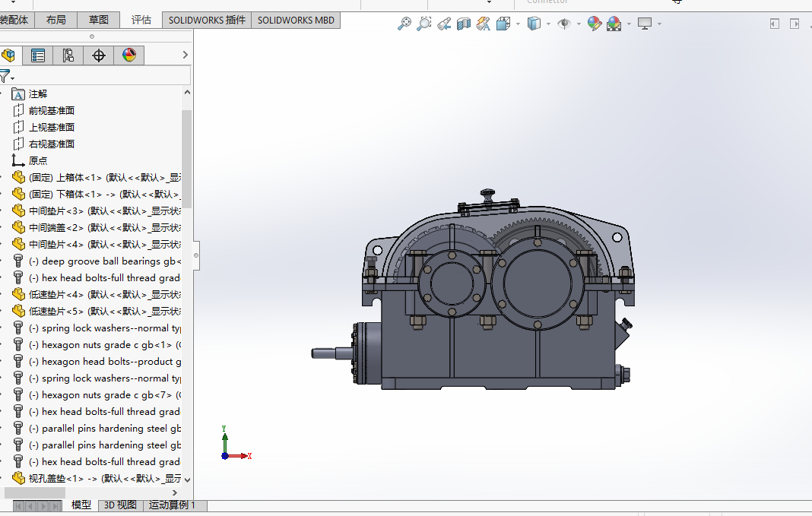Open the 评估 ribbon tab
The width and height of the screenshot is (812, 516).
tap(141, 21)
